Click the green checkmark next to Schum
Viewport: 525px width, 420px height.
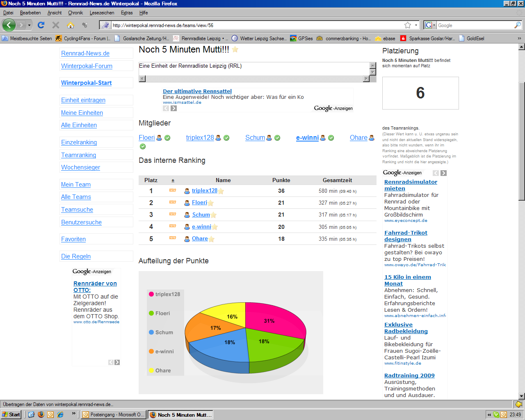[277, 138]
